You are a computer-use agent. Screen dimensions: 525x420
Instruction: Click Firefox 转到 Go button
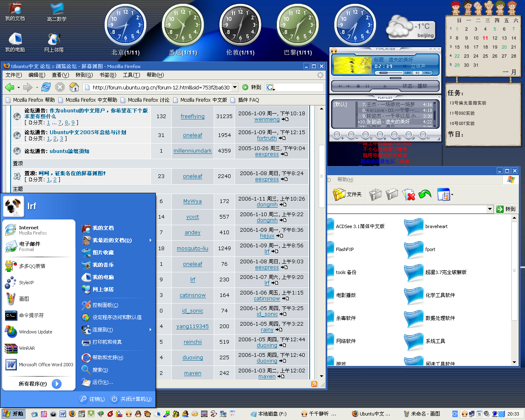(x=252, y=87)
